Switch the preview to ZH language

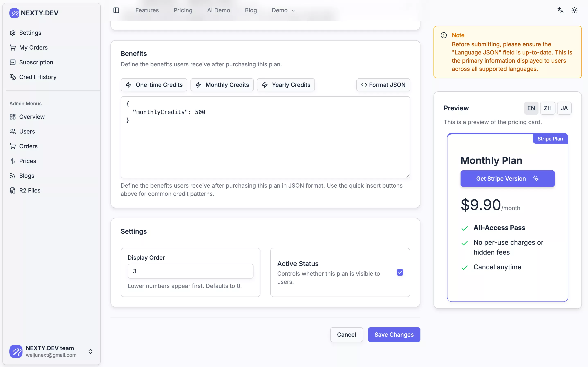tap(547, 108)
